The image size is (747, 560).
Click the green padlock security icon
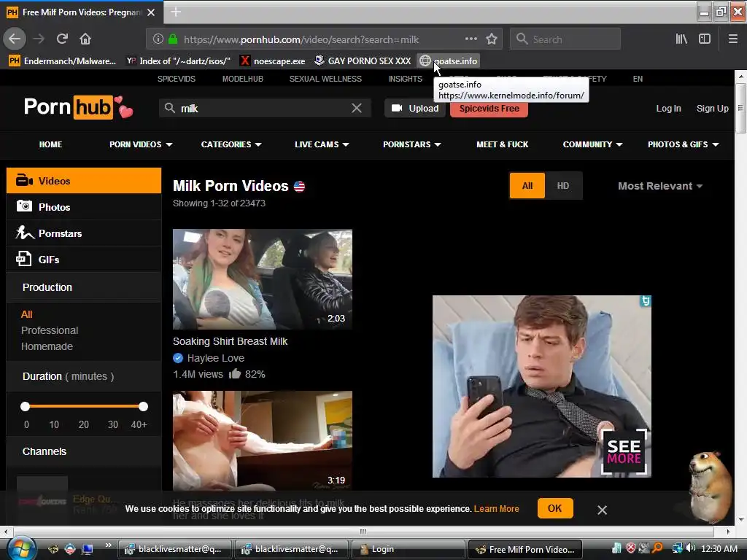click(173, 39)
